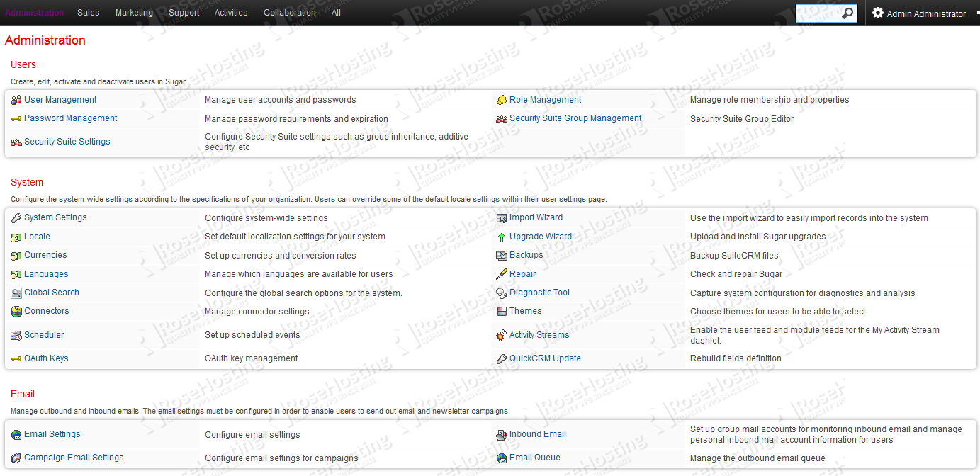Click the Email Queue icon
This screenshot has height=476, width=980.
tap(502, 458)
